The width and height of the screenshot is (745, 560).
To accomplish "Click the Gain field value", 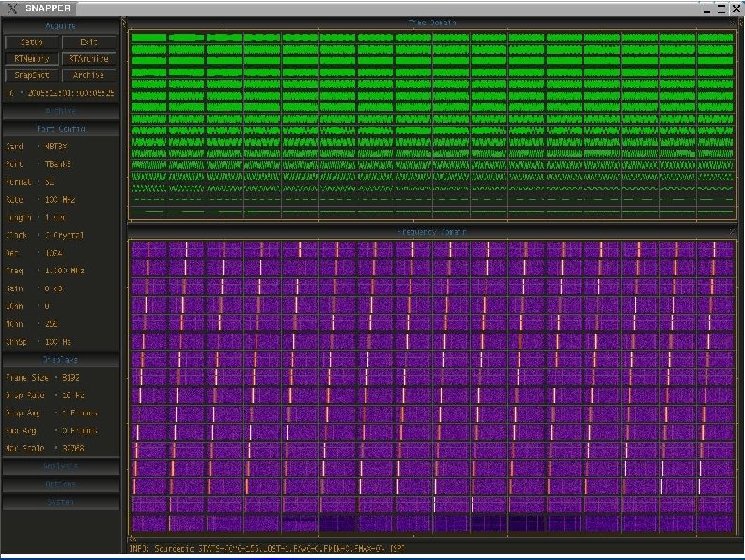I will [54, 288].
